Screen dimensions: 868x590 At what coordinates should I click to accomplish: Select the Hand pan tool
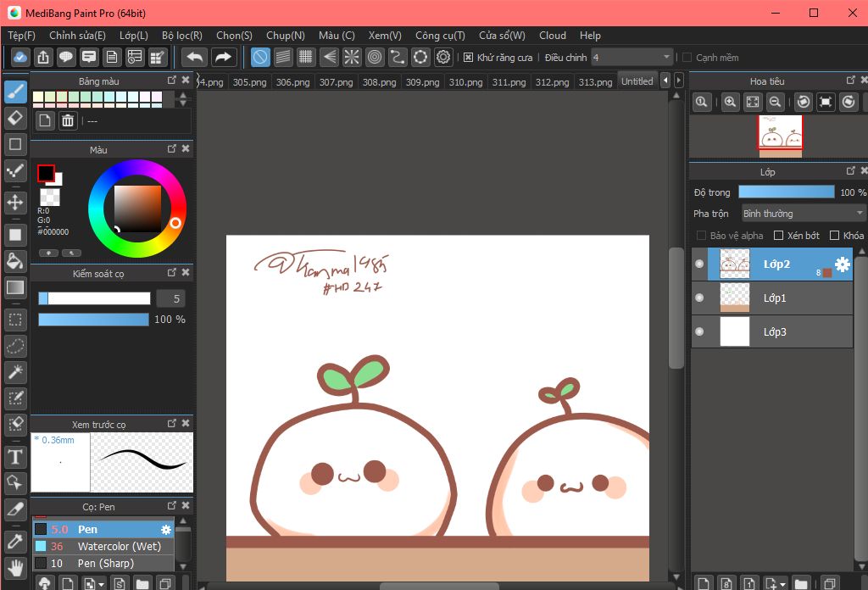(x=14, y=566)
